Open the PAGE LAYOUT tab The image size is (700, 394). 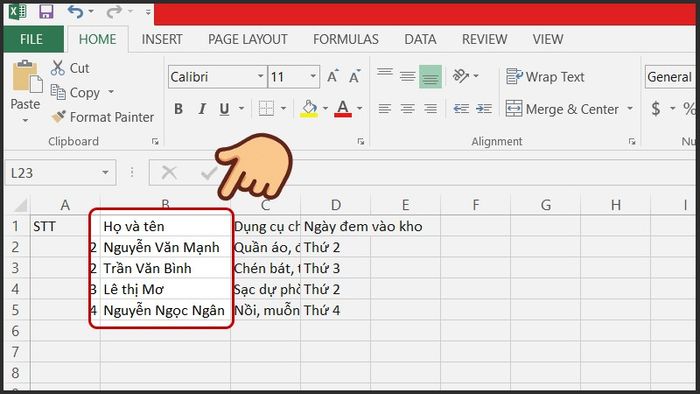point(248,39)
